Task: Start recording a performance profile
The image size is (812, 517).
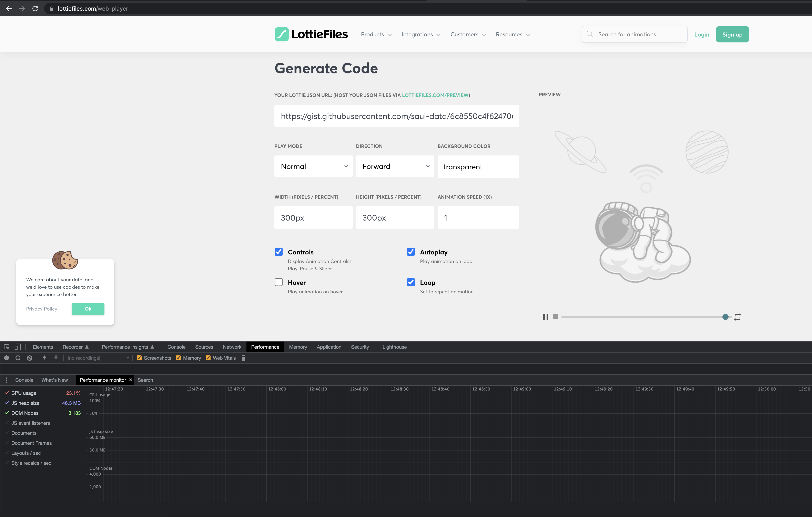Action: point(6,358)
